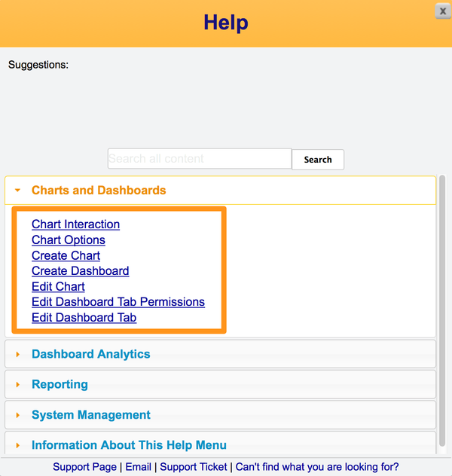Image resolution: width=452 pixels, height=476 pixels.
Task: Open the Chart Options help link
Action: click(x=69, y=240)
